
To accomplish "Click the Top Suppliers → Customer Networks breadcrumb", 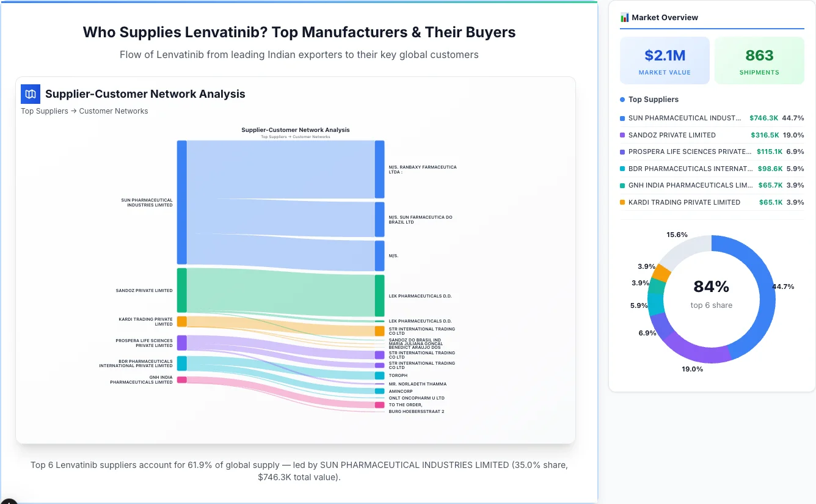I will [x=84, y=111].
